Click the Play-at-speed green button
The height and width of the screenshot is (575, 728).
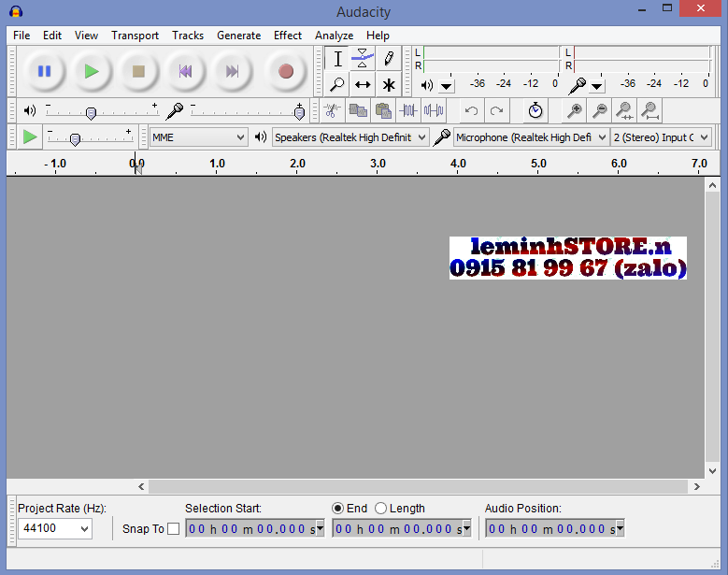[30, 137]
